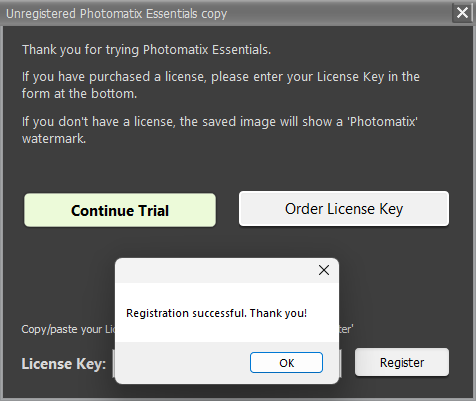Screen dimensions: 476x401
Task: Close the registration success message box
Action: tap(324, 270)
